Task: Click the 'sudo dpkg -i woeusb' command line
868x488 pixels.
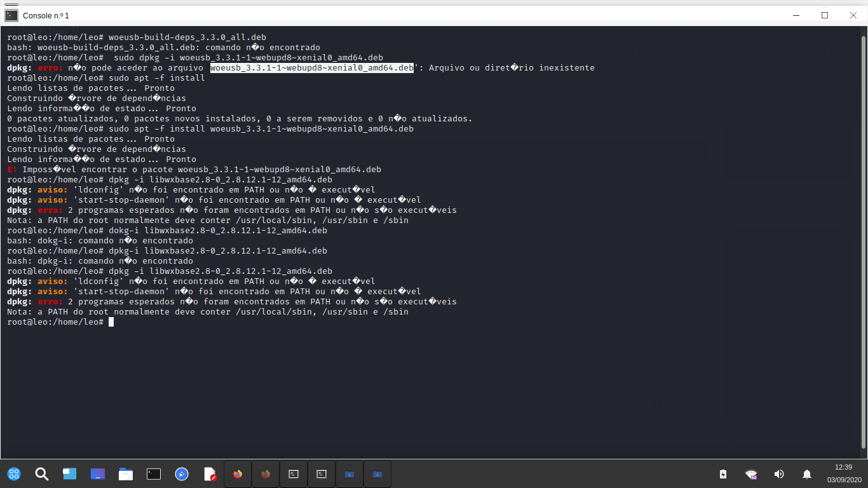Action: click(195, 58)
